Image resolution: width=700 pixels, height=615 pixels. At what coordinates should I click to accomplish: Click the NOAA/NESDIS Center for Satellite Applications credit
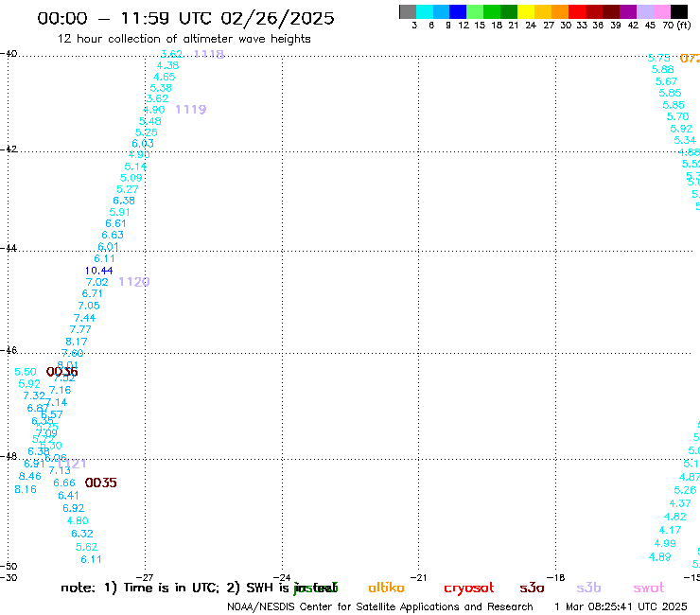point(380,607)
